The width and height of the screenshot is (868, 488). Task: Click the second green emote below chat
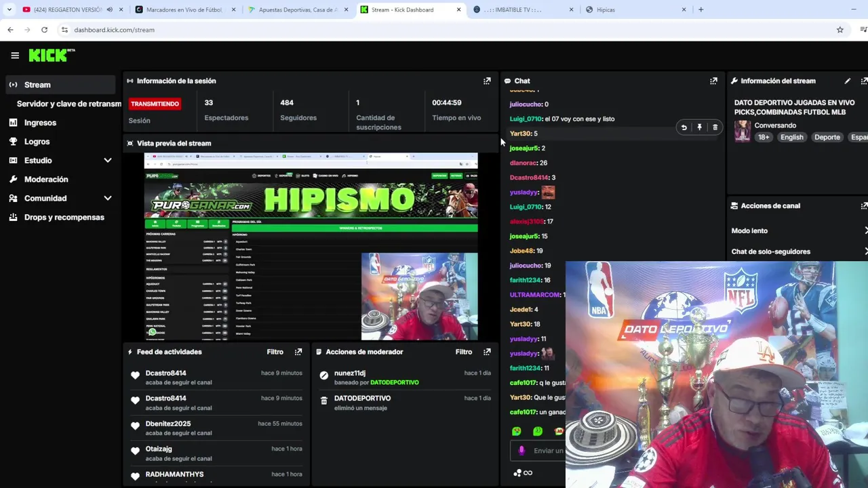tap(538, 431)
